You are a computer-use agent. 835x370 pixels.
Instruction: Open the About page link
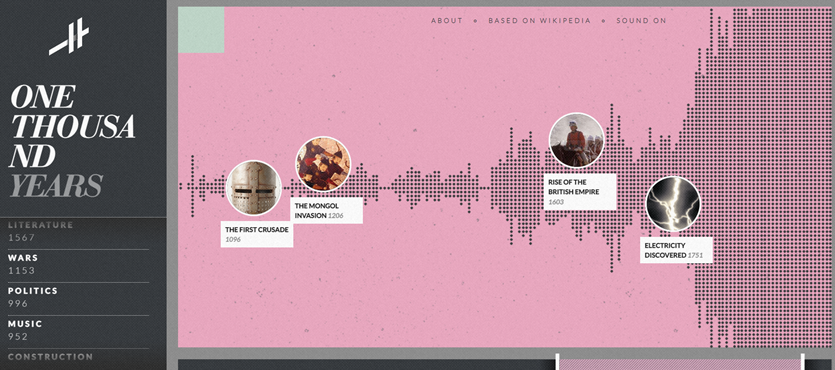447,21
